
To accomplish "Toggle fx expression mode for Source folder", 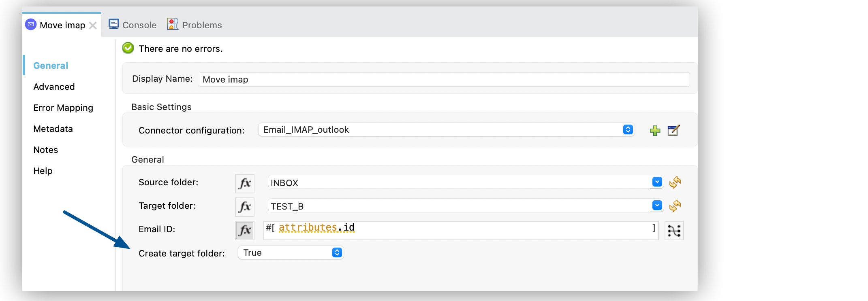I will 245,183.
